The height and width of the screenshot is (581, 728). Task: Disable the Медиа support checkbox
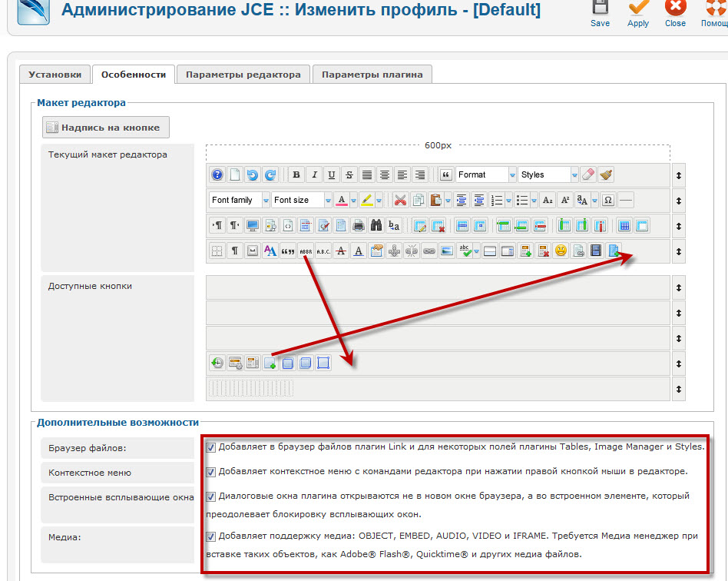[x=210, y=536]
